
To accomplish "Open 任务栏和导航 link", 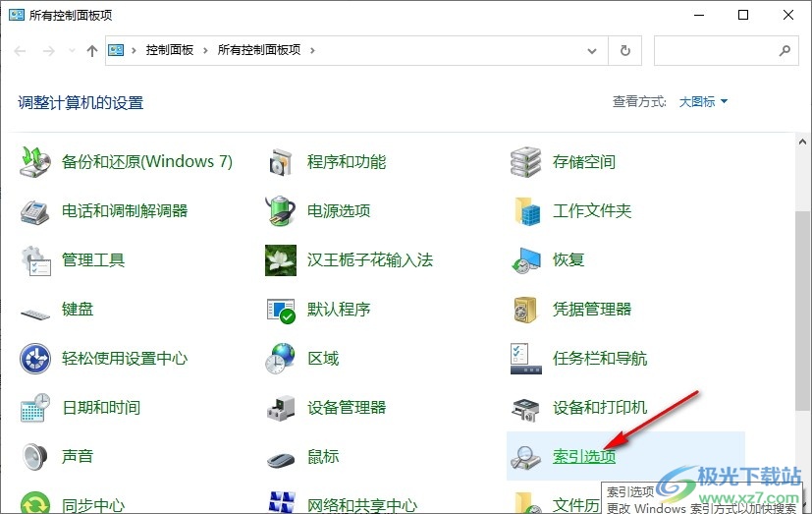I will click(x=600, y=359).
